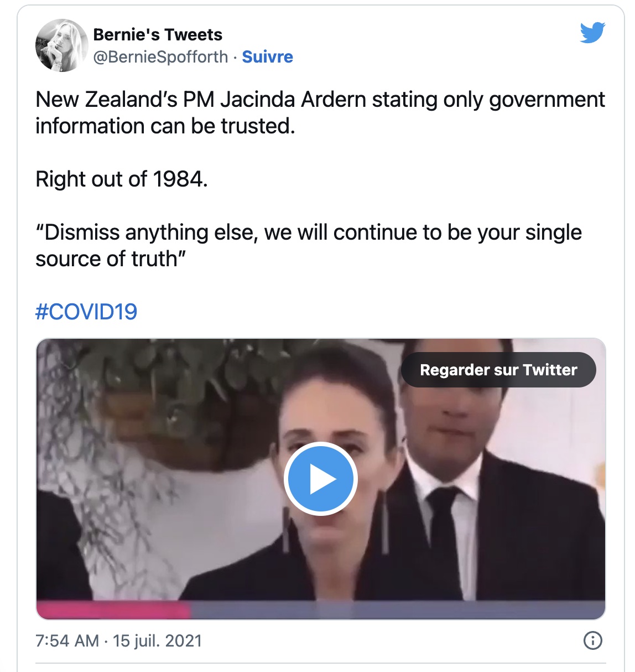Open the 7:54 AM tweet timestamp
Viewport: 635px width, 672px height.
coord(67,640)
